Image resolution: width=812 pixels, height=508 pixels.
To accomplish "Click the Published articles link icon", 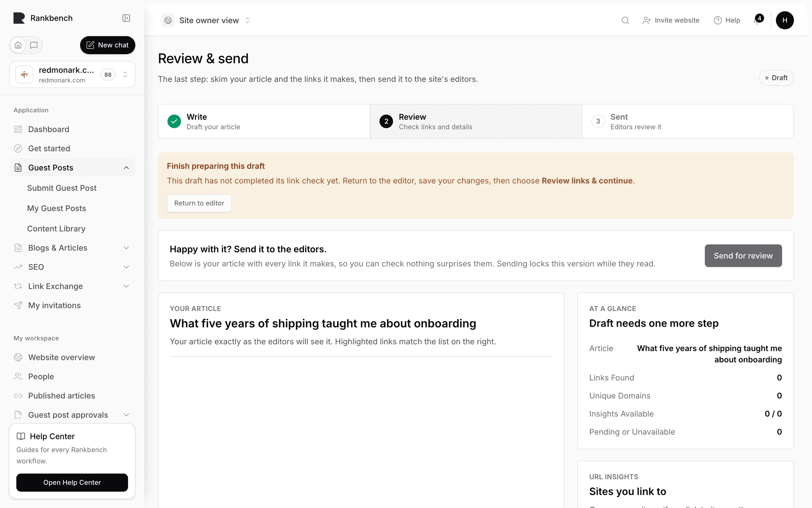I will (x=18, y=396).
